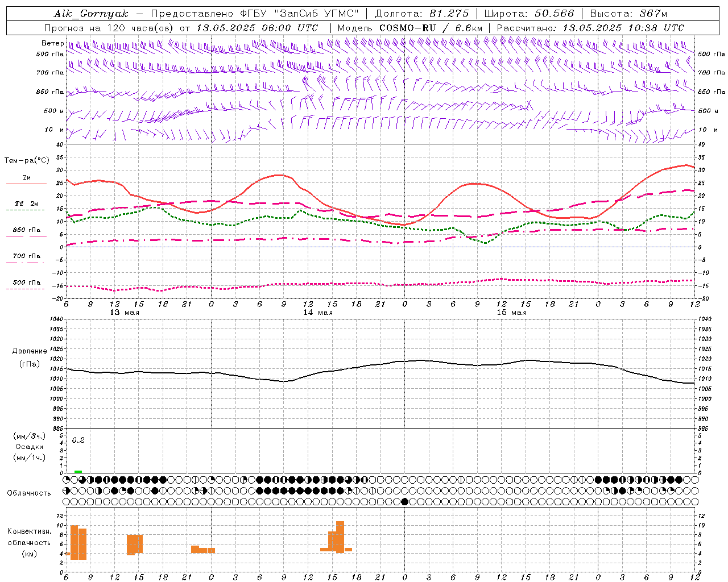Click the elevation label Высота: 367м
The width and height of the screenshot is (728, 582).
[x=628, y=14]
